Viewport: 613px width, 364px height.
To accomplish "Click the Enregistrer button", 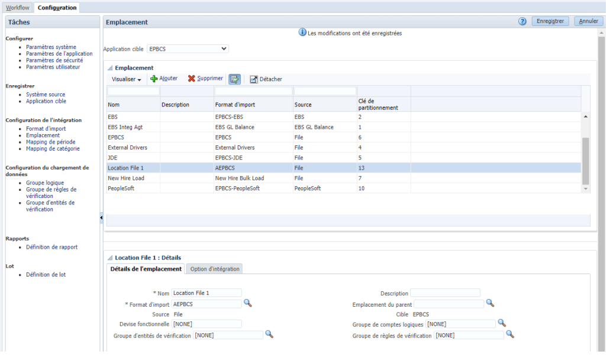I will 550,21.
